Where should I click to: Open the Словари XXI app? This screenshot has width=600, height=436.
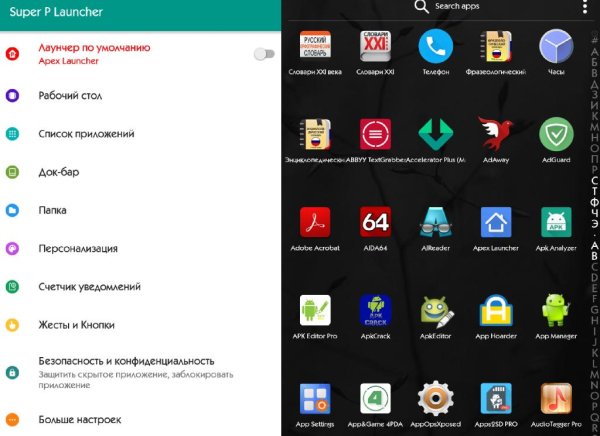click(x=375, y=52)
